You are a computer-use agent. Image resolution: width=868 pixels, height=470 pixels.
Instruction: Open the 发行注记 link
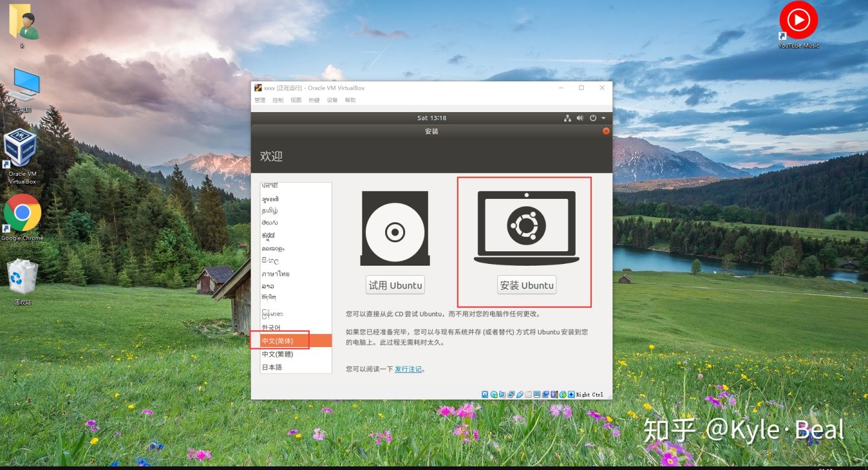[409, 369]
